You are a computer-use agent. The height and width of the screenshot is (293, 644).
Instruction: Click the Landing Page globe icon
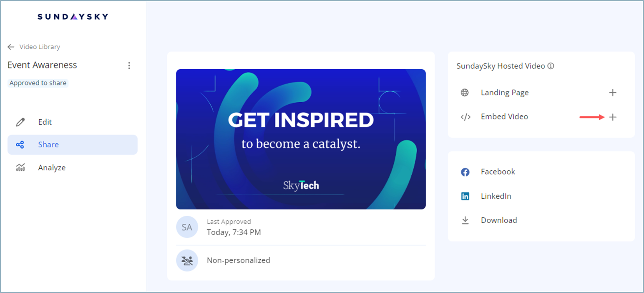(x=465, y=93)
